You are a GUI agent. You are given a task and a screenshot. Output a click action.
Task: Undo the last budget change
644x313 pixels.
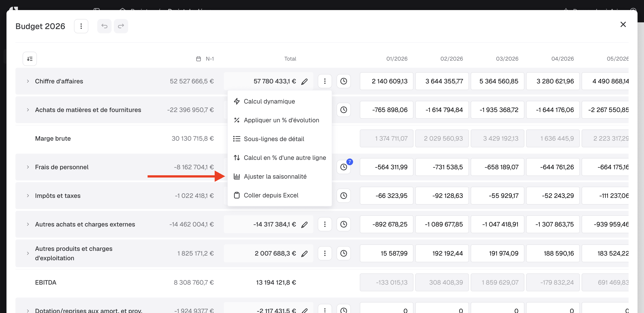coord(104,26)
